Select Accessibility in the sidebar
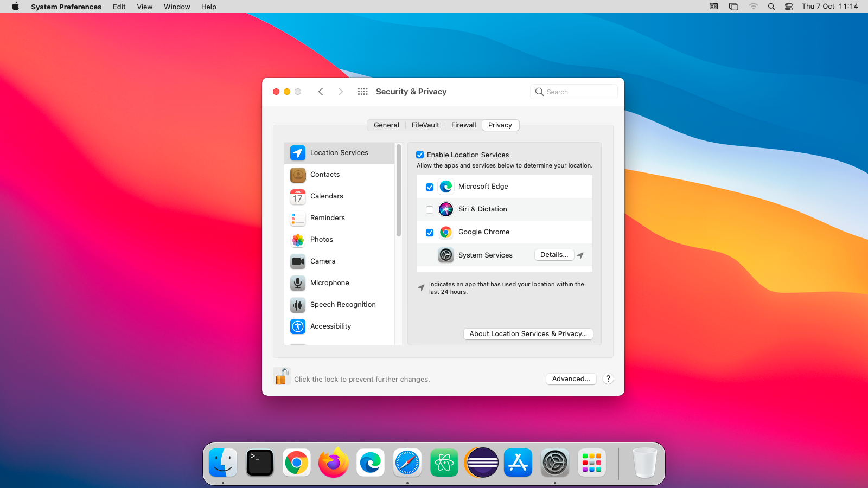Image resolution: width=868 pixels, height=488 pixels. pyautogui.click(x=330, y=326)
